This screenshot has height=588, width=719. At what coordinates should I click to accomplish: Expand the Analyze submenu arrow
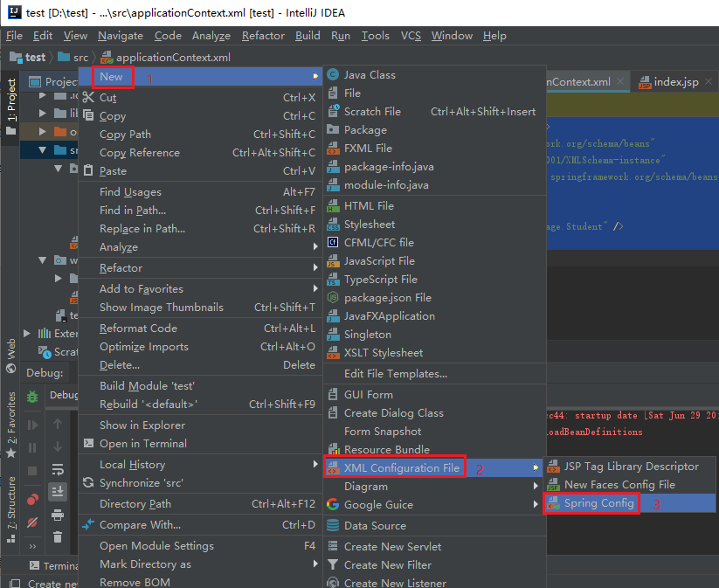click(x=315, y=246)
